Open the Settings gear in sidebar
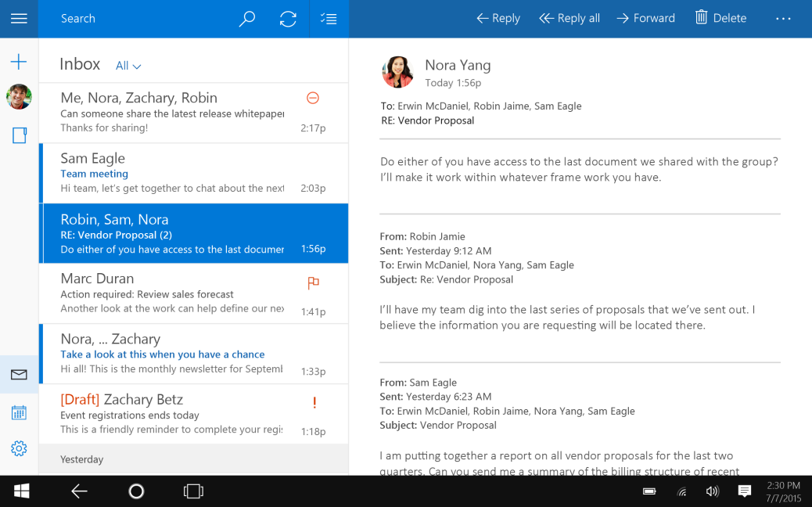The height and width of the screenshot is (507, 812). (x=19, y=448)
